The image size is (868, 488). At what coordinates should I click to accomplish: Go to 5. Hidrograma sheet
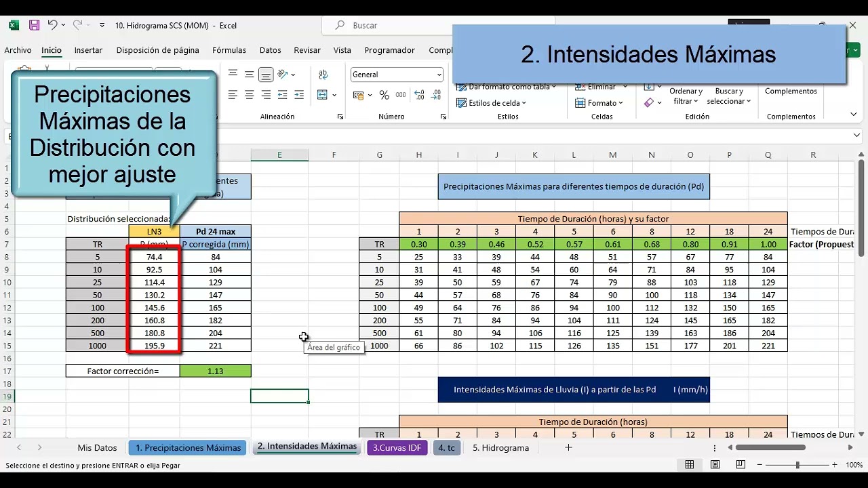500,447
